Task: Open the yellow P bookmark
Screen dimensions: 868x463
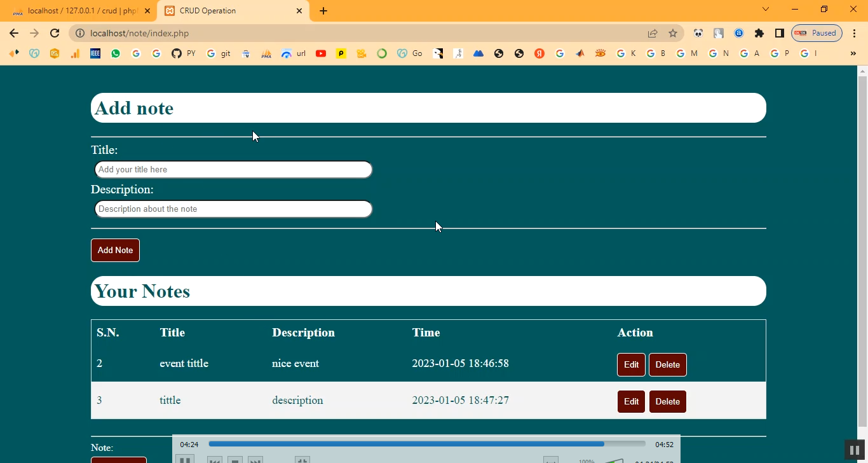Action: [341, 53]
